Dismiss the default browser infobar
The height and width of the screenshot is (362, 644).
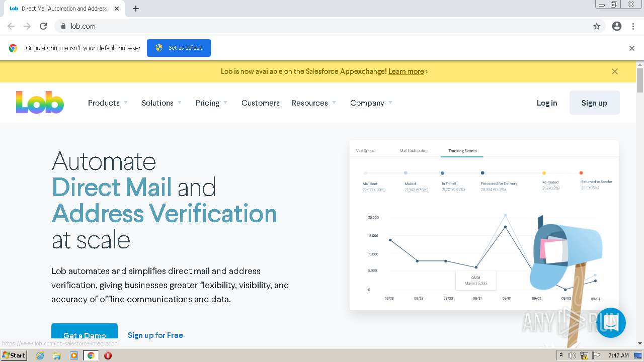tap(632, 48)
